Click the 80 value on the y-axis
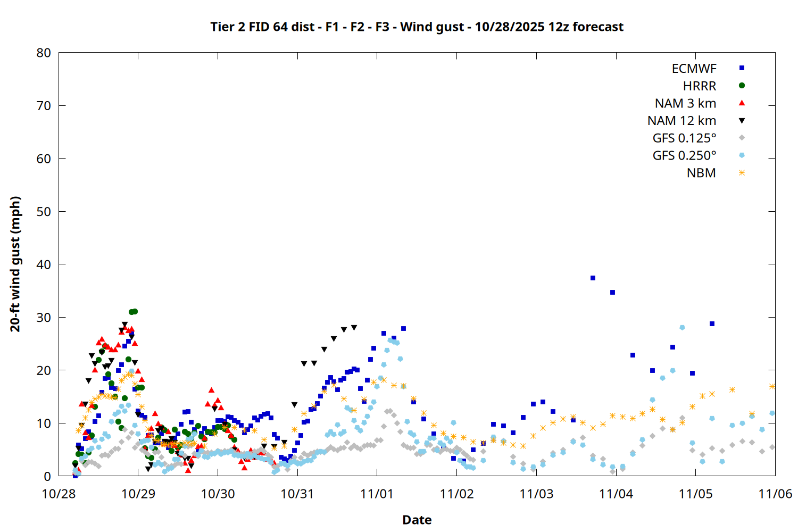Viewport: 798px width, 532px height. [x=44, y=53]
